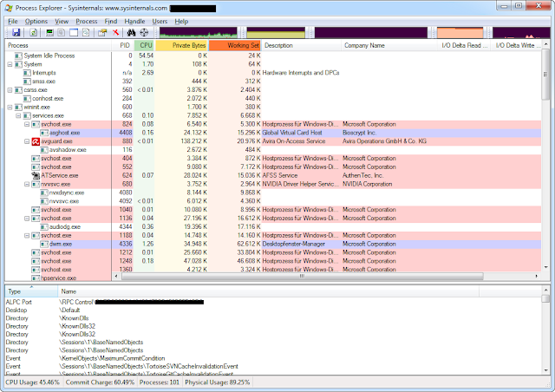
Task: Sort by the green CPU column header
Action: pos(145,45)
